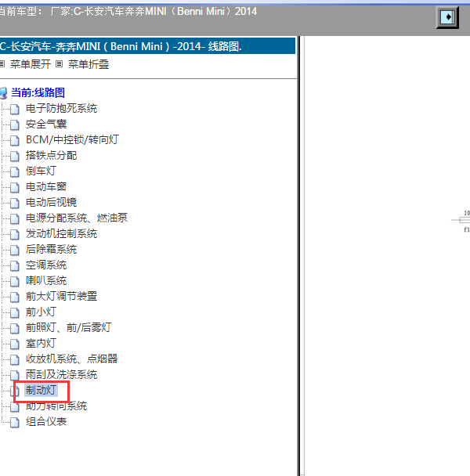The image size is (470, 476).
Task: Select the 后除霜系统 item
Action: (x=52, y=249)
